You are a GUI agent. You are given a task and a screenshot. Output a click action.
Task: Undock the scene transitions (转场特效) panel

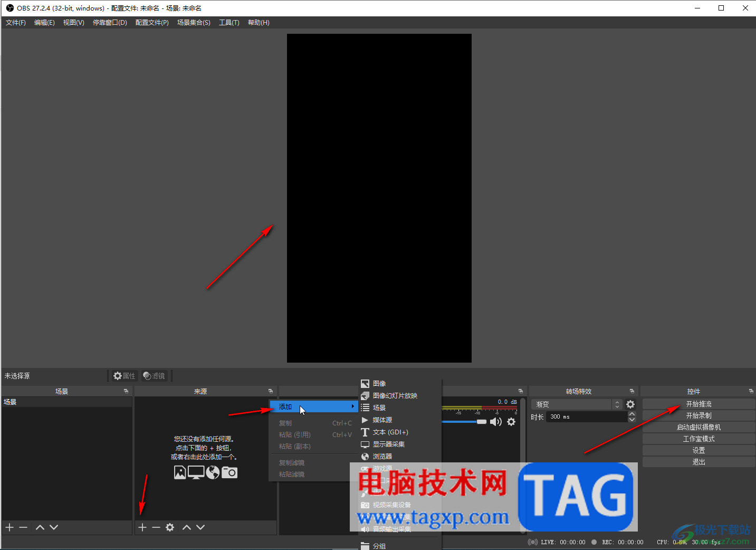point(632,391)
